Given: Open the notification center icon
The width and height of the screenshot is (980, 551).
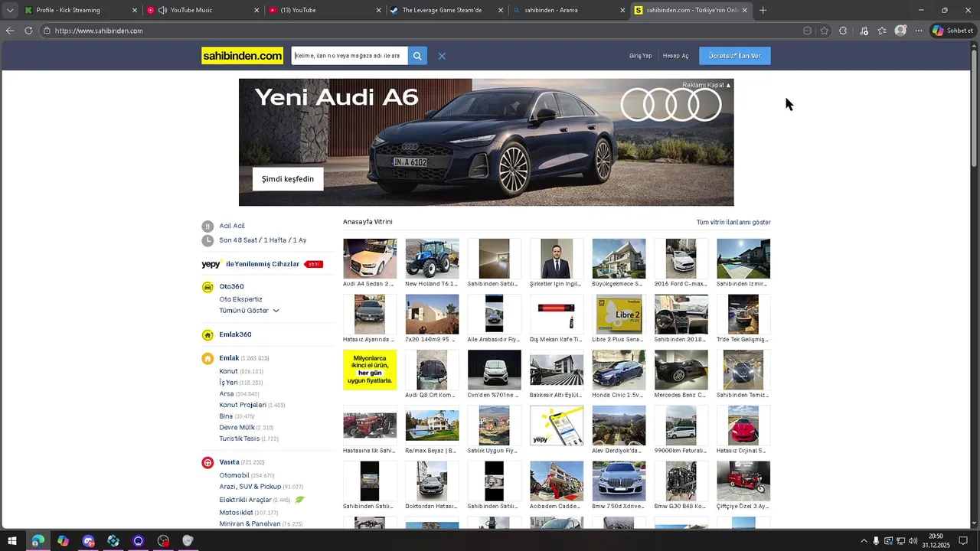Looking at the screenshot, I should 963,541.
